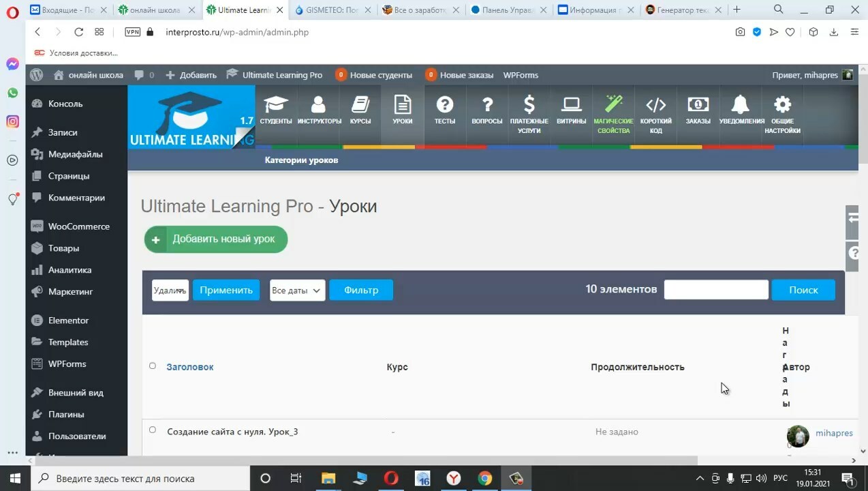Viewport: 868px width, 491px height.
Task: Open Новые заказы in admin bar
Action: click(x=459, y=75)
